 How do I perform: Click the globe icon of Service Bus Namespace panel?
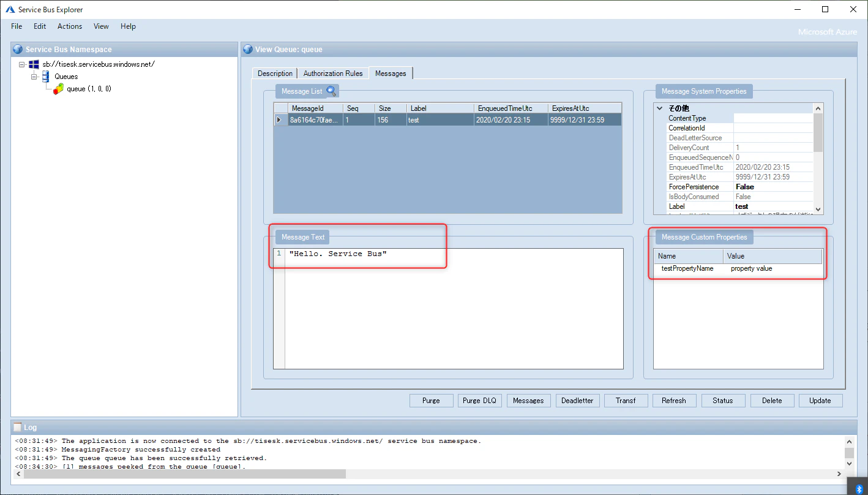pos(18,50)
